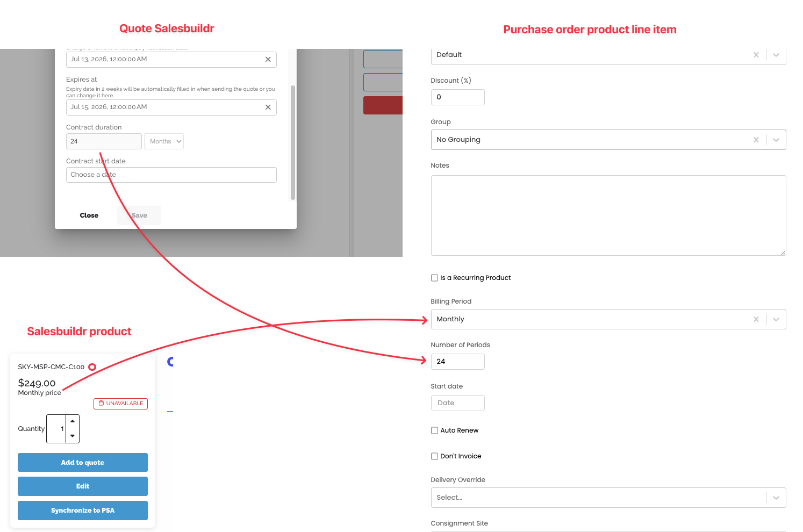
Task: Click the Monthly price label
Action: coord(40,393)
